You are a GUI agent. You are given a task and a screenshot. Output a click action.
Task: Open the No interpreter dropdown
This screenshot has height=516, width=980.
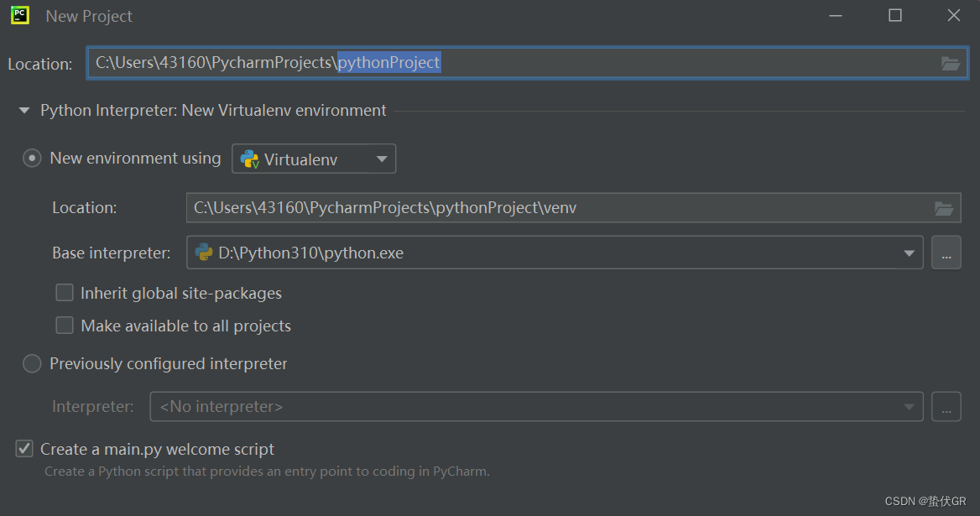click(536, 407)
